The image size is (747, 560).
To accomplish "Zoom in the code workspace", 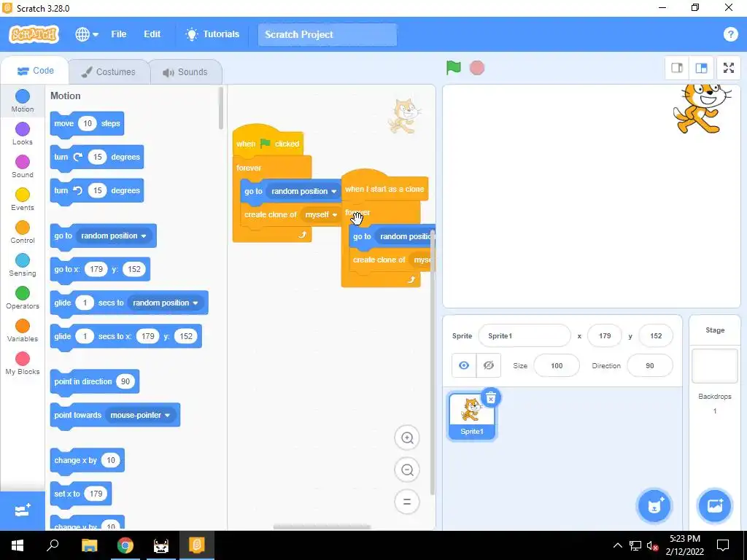I will [407, 438].
